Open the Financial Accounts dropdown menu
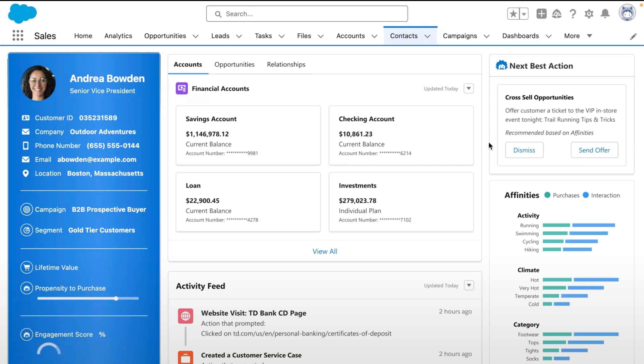Viewport: 644px width, 364px height. (469, 88)
